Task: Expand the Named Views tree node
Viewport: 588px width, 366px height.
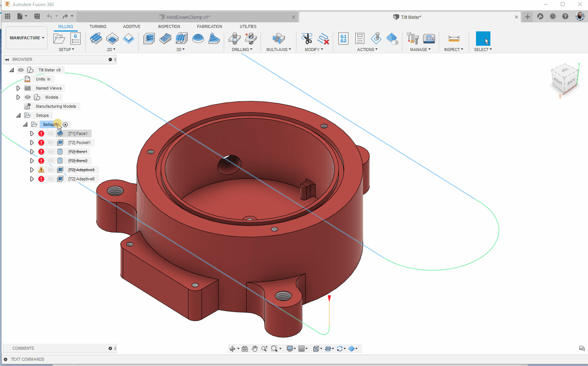Action: pyautogui.click(x=18, y=88)
